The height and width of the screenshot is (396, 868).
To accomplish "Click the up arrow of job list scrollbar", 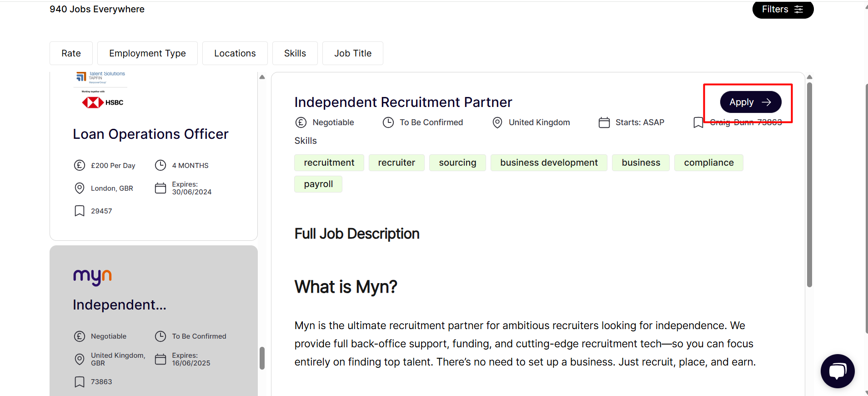I will coord(262,77).
